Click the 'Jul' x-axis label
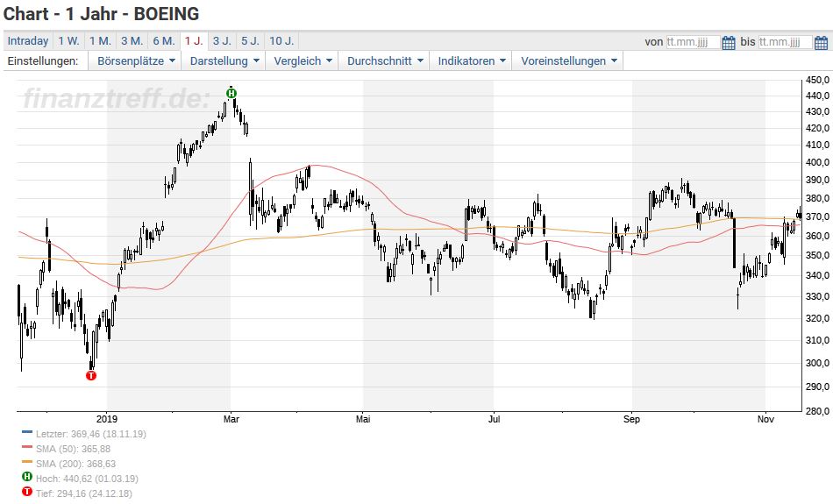Viewport: 833px width, 504px height. pyautogui.click(x=494, y=419)
